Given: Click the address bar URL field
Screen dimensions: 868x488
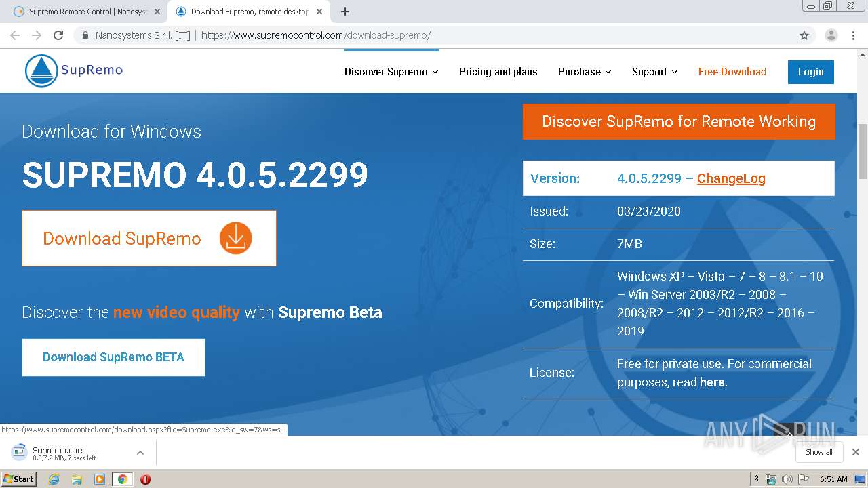Looking at the screenshot, I should [x=434, y=35].
